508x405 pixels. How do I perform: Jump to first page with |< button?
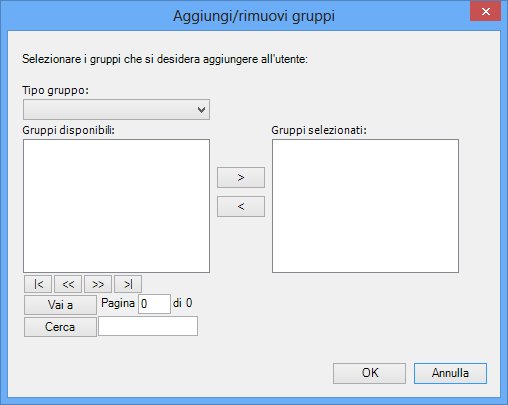(x=38, y=284)
